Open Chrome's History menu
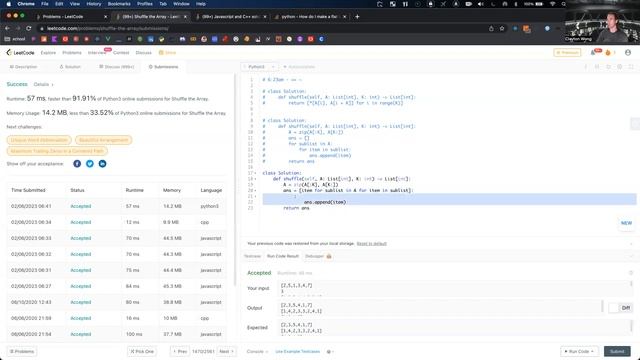The image size is (640, 360). coord(93,4)
